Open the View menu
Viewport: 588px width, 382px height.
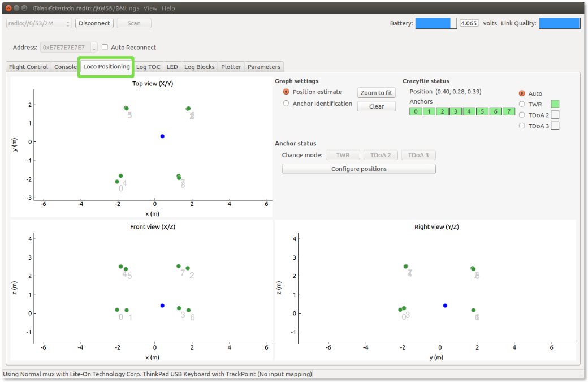(150, 8)
